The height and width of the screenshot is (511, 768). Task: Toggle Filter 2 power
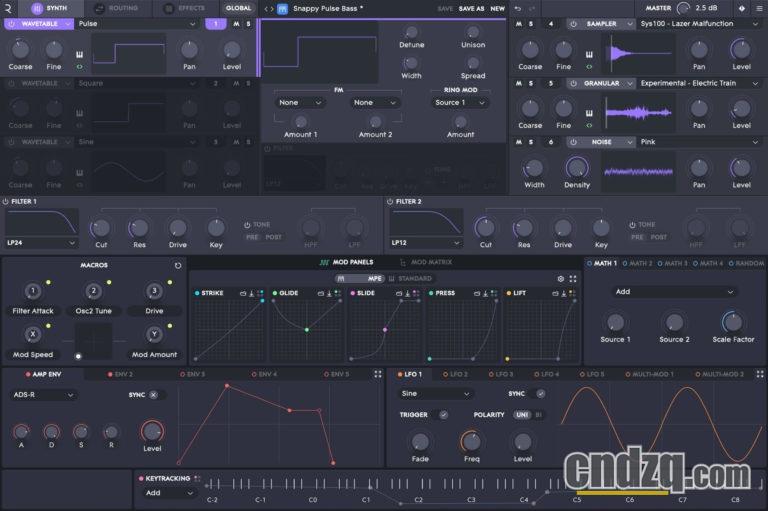tap(390, 201)
